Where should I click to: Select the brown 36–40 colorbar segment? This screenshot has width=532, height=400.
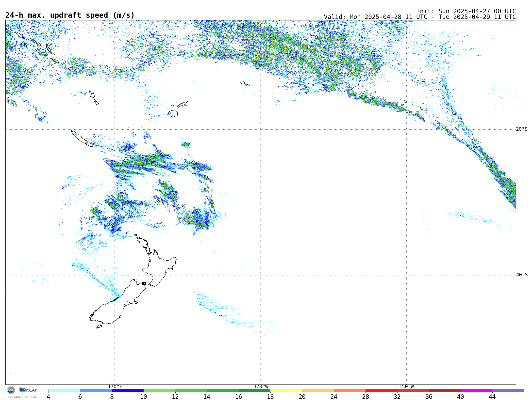[445, 390]
